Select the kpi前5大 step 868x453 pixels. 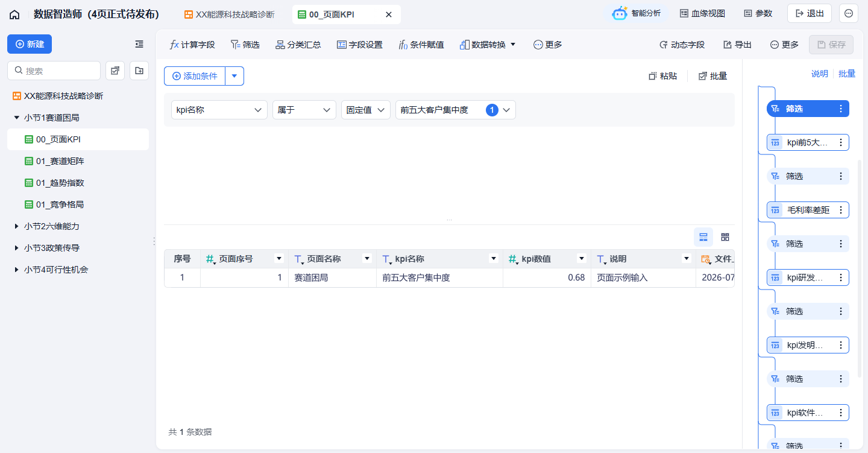pos(808,142)
